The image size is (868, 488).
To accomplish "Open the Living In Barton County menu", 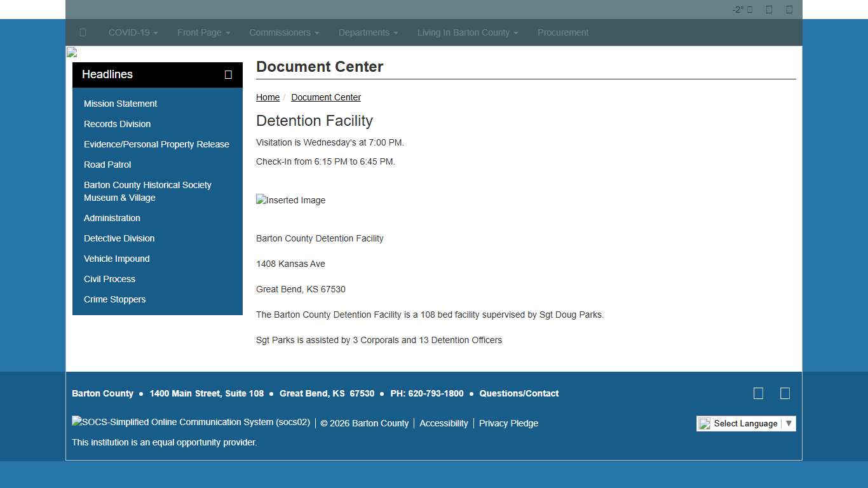I will click(467, 32).
